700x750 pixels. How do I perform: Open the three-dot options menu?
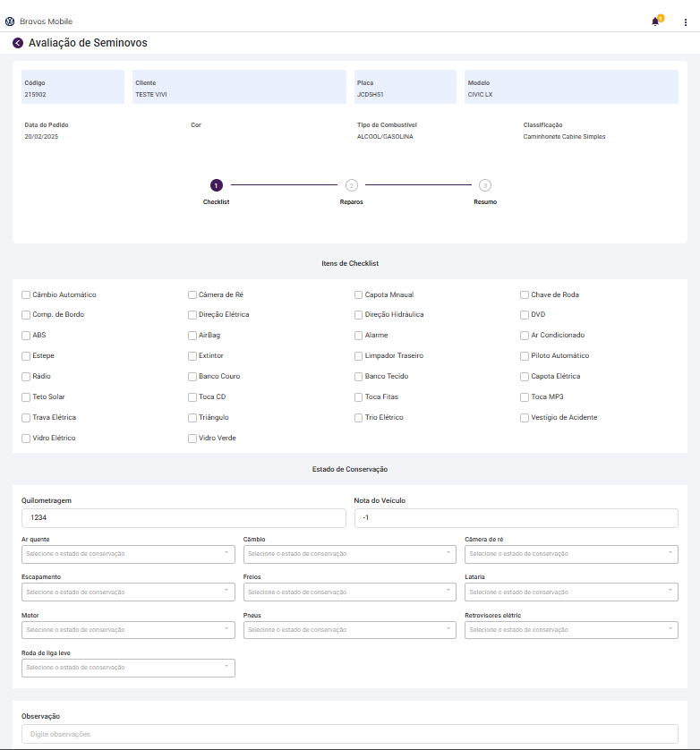(x=685, y=21)
